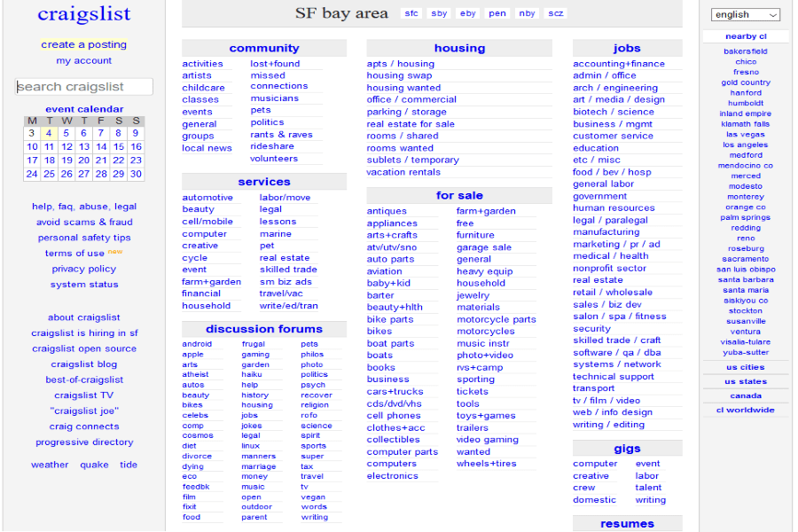
Task: Expand the us states list
Action: pyautogui.click(x=745, y=380)
